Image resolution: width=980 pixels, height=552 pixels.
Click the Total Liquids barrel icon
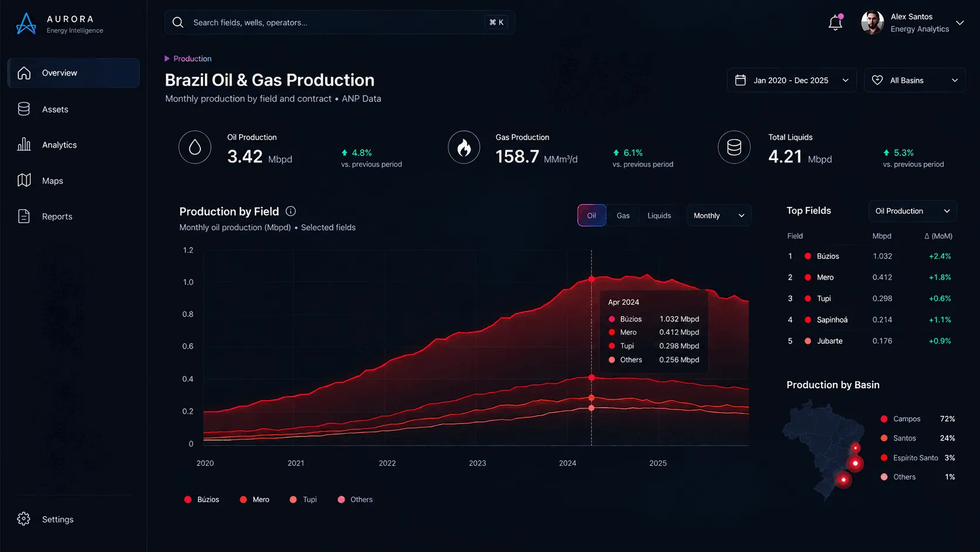734,147
